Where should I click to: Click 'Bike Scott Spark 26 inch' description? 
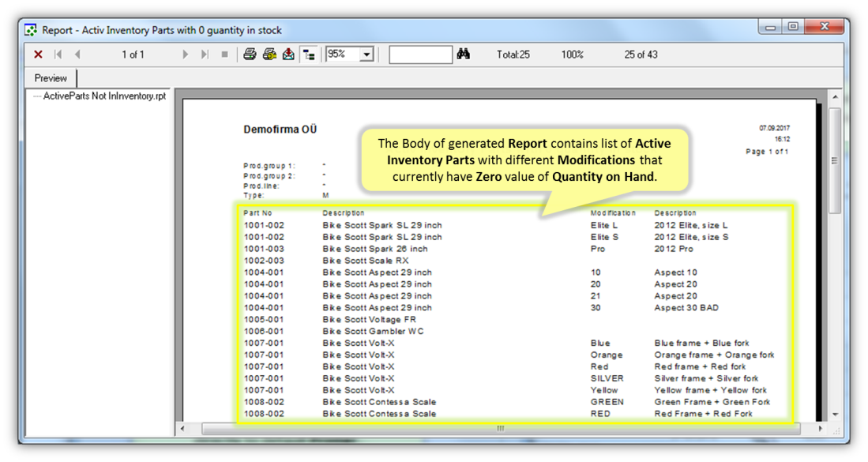(375, 249)
